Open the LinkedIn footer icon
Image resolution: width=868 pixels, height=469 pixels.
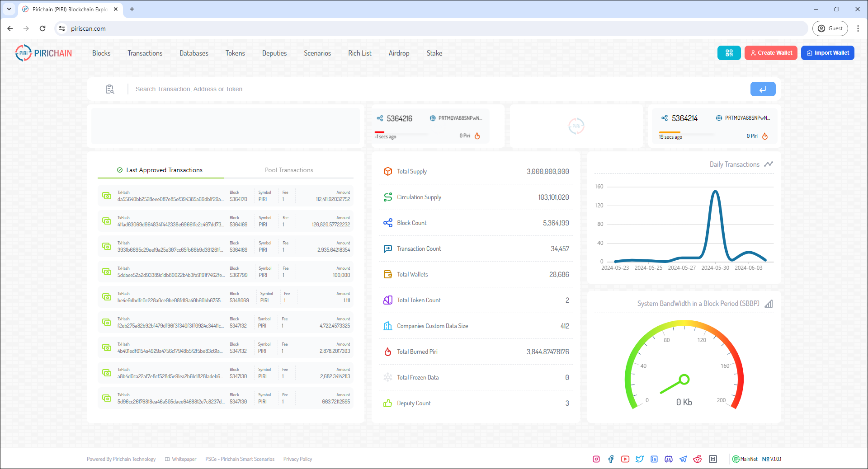tap(654, 459)
